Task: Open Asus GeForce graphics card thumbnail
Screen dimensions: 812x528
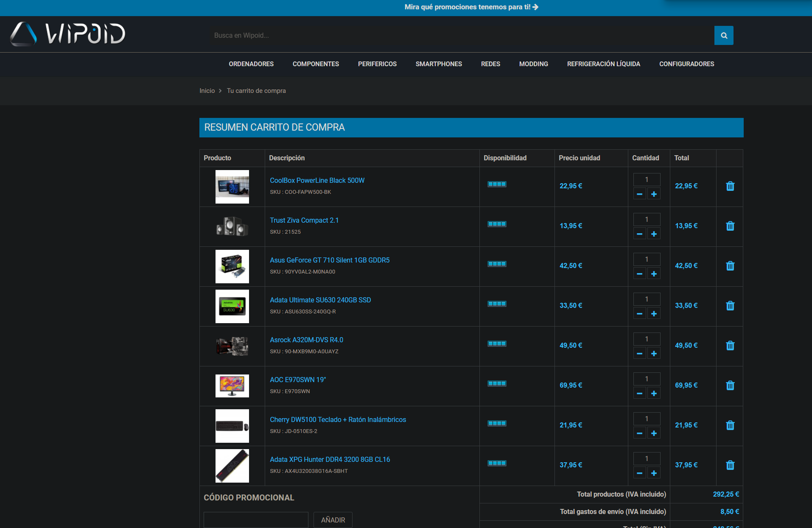Action: 232,266
